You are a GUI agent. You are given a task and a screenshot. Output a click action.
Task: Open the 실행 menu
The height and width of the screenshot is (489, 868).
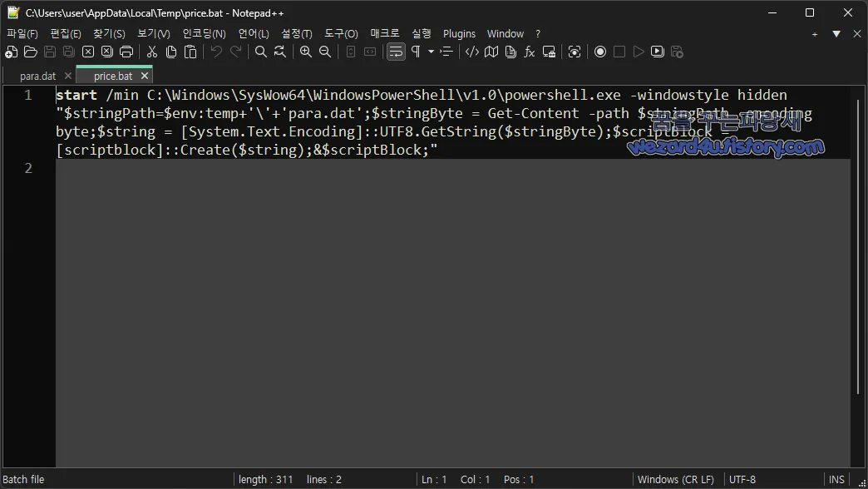[422, 34]
